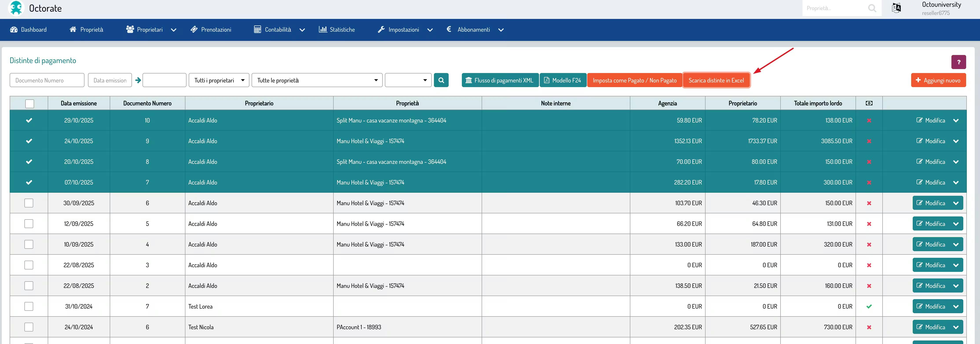
Task: Uncheck the selected row dated 29/10/2025
Action: (29, 120)
